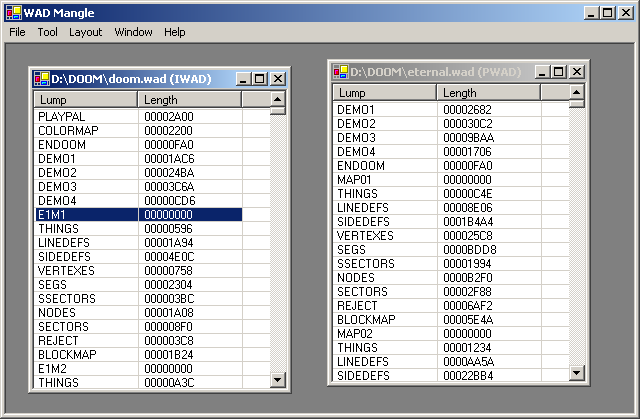Maximize the WAD Mangle main window
The height and width of the screenshot is (419, 640).
tap(607, 13)
